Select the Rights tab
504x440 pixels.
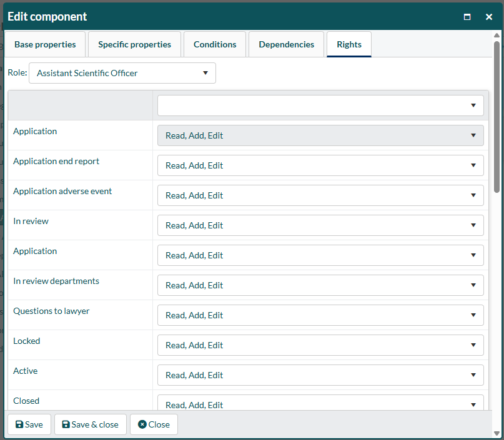[x=348, y=44]
